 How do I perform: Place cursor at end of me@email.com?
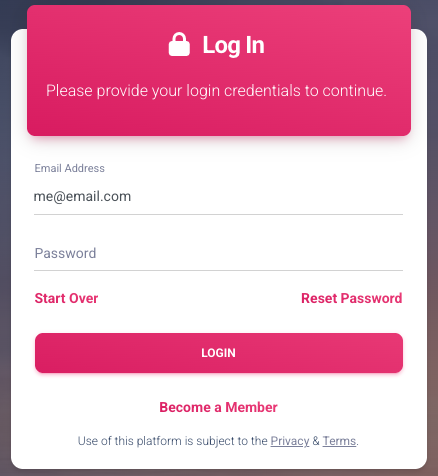click(x=131, y=197)
